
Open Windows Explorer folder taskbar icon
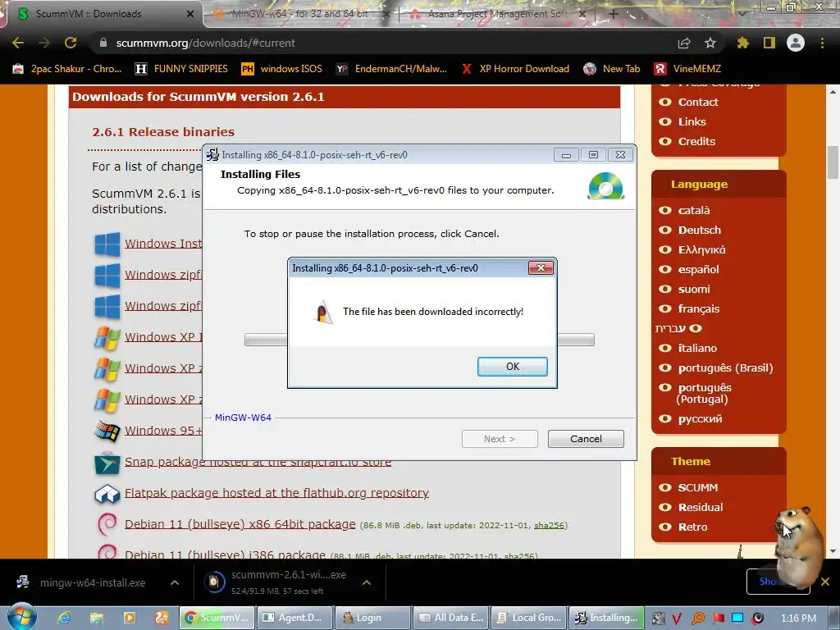[x=97, y=619]
